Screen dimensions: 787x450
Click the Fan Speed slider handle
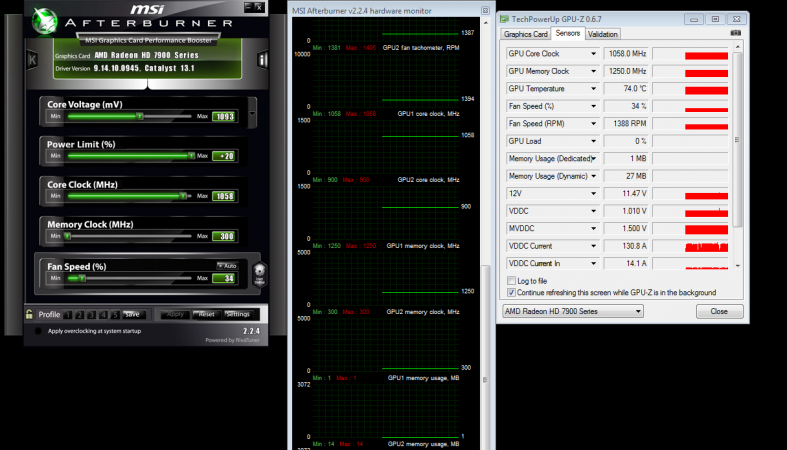pyautogui.click(x=82, y=278)
